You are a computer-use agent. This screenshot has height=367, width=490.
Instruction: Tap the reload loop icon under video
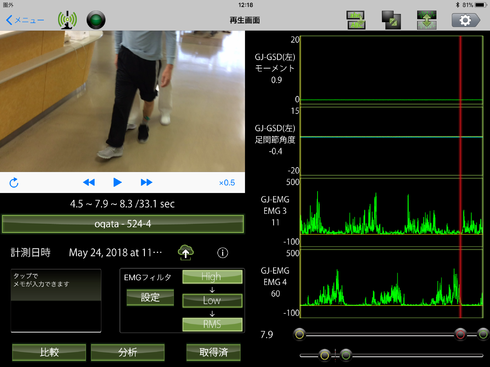click(14, 182)
